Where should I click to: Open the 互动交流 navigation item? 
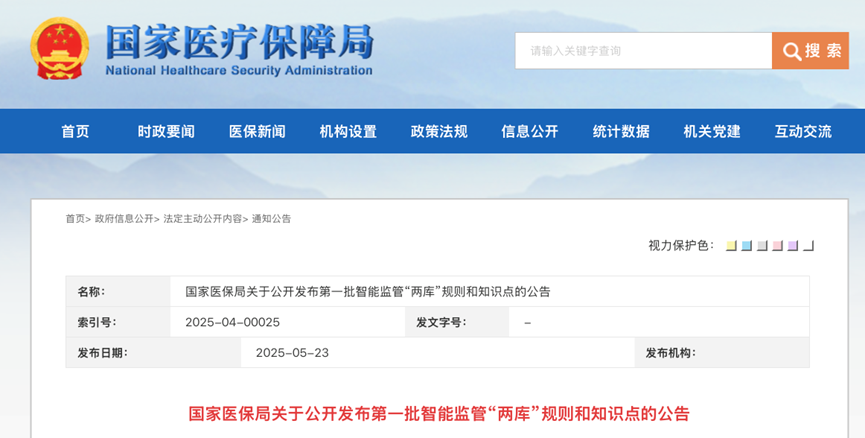(x=803, y=131)
